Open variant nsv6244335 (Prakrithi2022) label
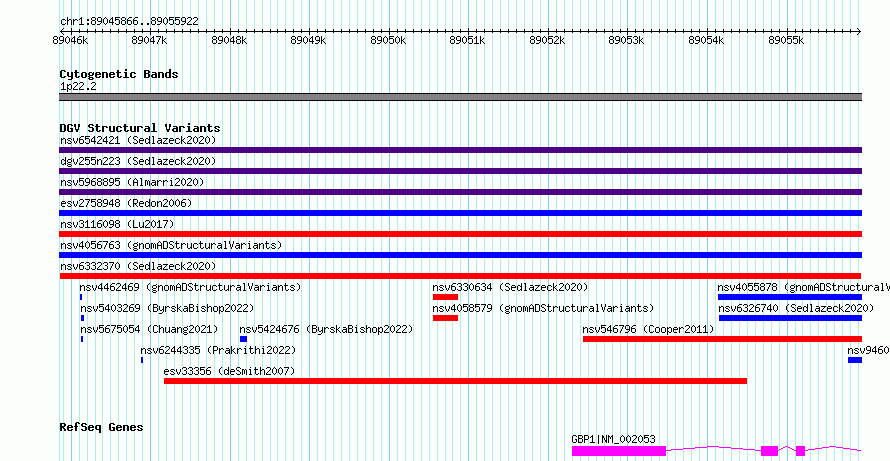 coord(218,350)
